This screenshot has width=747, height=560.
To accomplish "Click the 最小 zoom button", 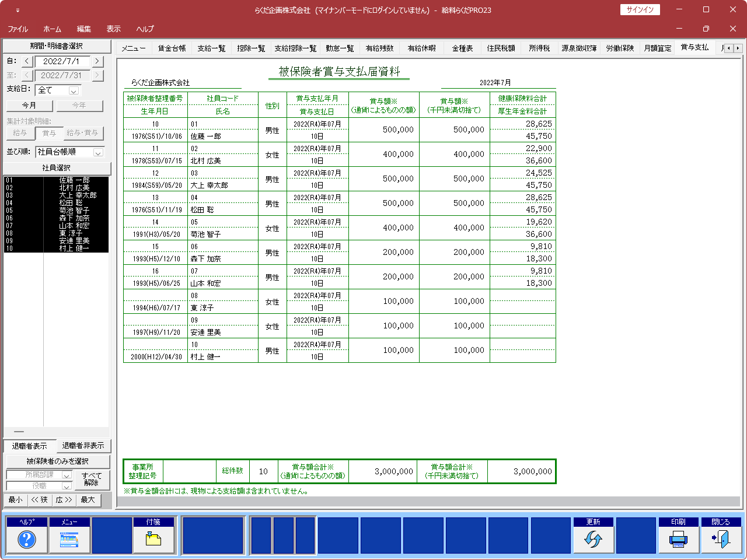I will click(x=16, y=500).
